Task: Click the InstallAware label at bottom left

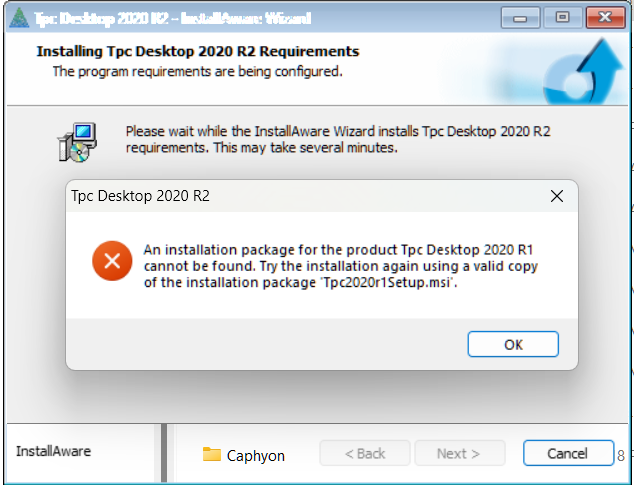Action: pos(53,451)
